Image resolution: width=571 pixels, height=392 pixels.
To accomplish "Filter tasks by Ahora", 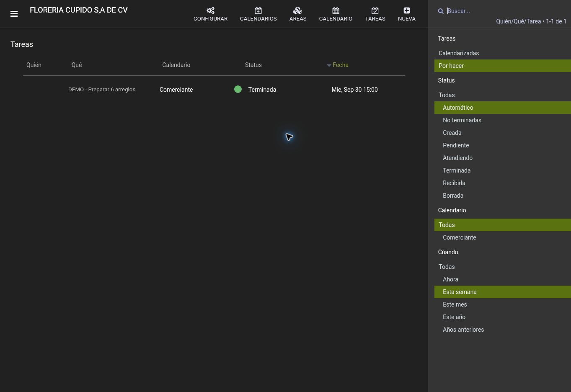I will coord(503,279).
